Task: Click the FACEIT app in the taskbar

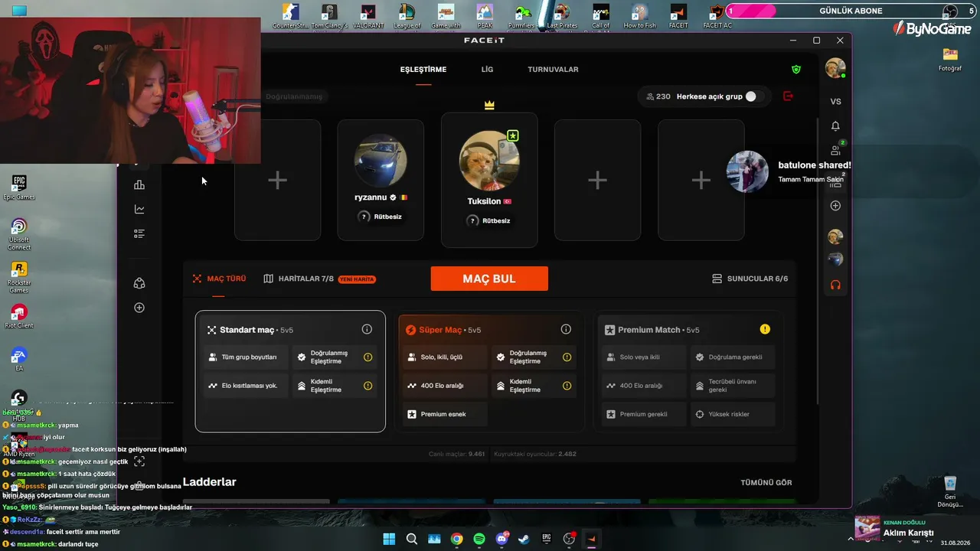Action: coord(591,539)
